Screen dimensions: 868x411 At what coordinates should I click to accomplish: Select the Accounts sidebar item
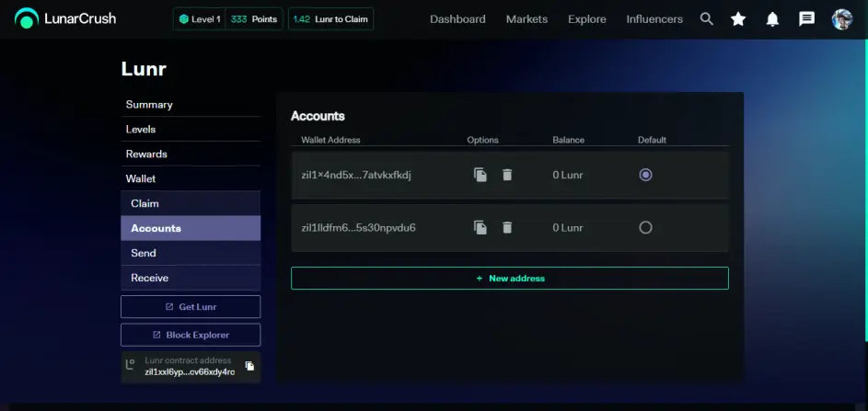coord(191,228)
